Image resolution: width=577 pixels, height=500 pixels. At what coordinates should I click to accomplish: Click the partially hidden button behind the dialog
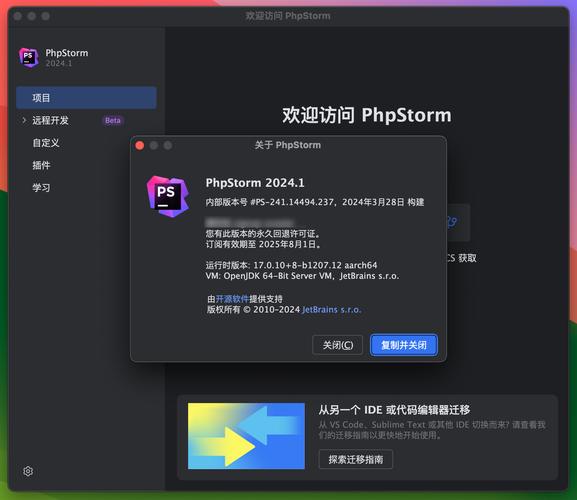pyautogui.click(x=458, y=222)
